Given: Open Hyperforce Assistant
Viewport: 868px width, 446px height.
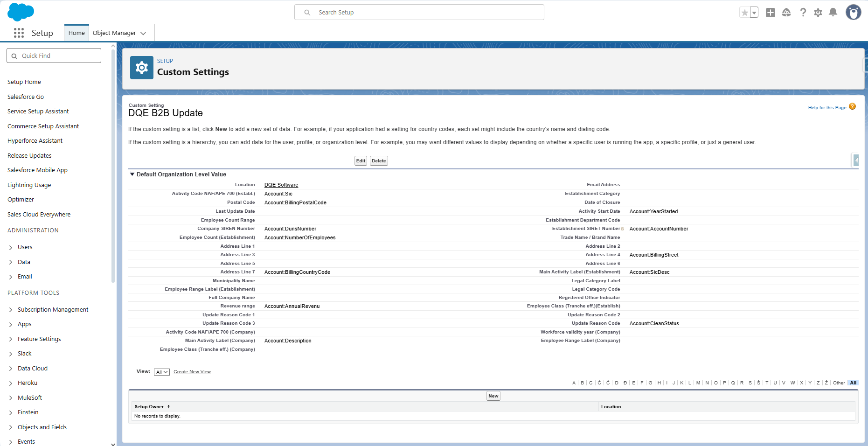Looking at the screenshot, I should point(35,141).
